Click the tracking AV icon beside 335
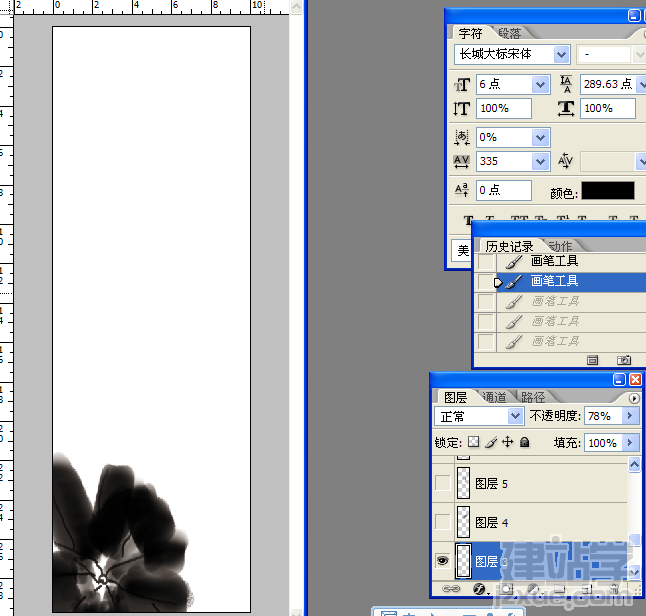Screen dimensions: 646x616 click(461, 162)
